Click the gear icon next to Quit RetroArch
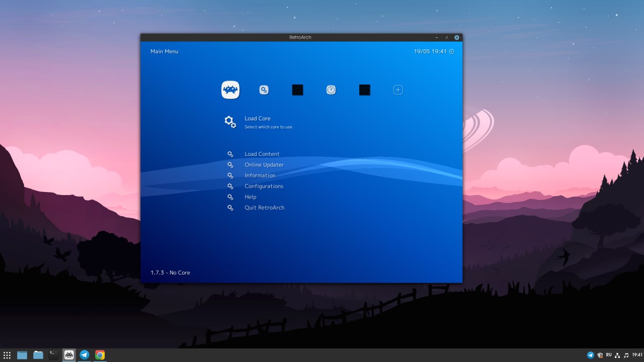 click(x=230, y=208)
